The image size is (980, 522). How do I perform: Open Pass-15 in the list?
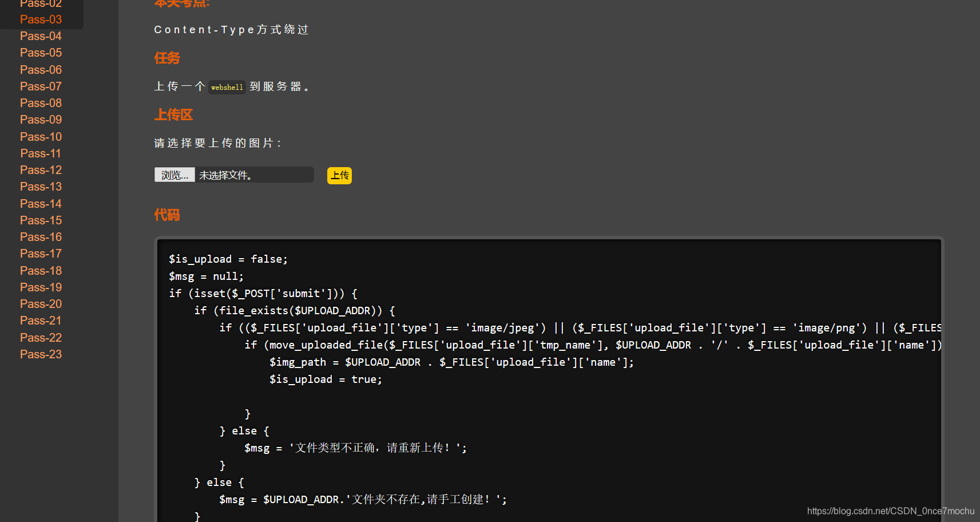click(x=41, y=220)
